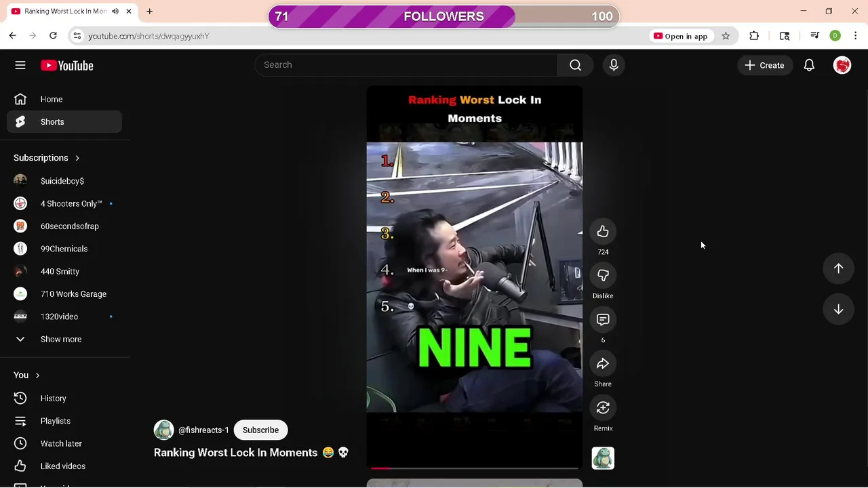The width and height of the screenshot is (868, 488).
Task: Reload the current page
Action: 53,36
